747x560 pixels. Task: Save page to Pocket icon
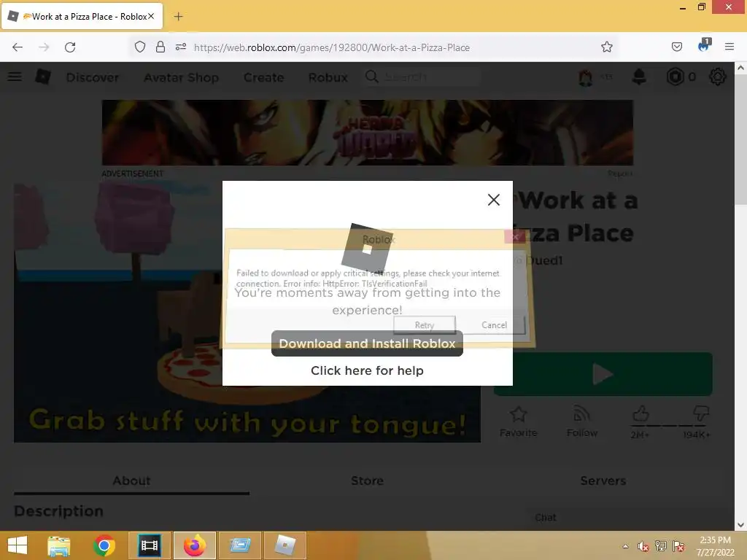(x=677, y=47)
